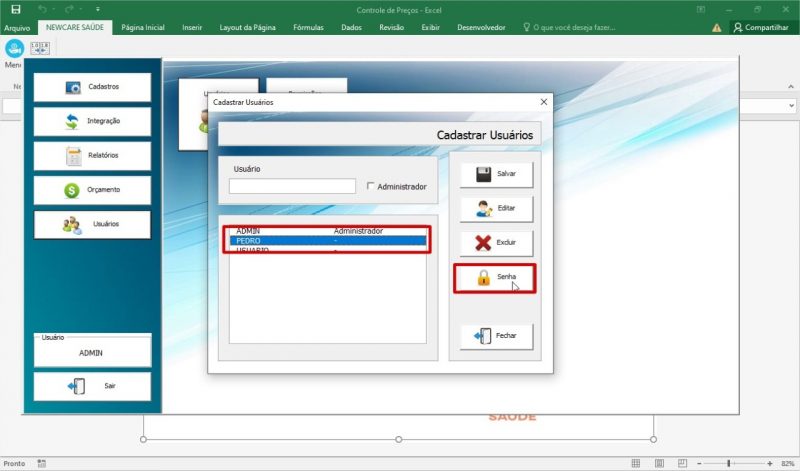Open the Arquivo menu
The height and width of the screenshot is (471, 800).
tap(17, 28)
